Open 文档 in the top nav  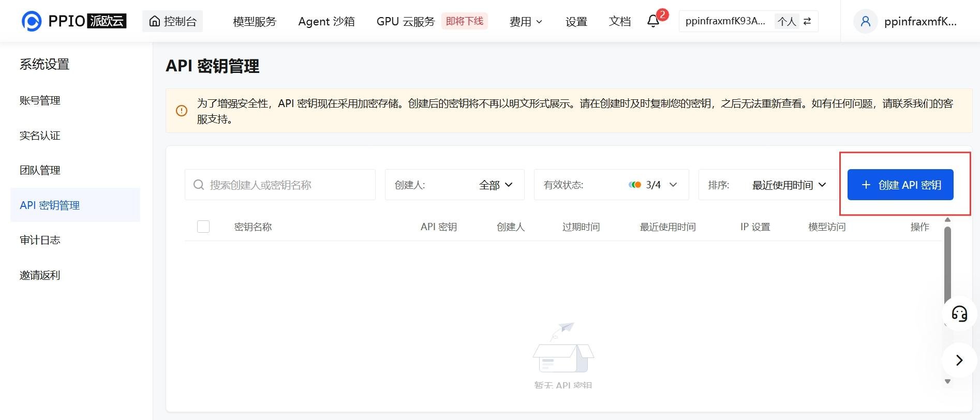click(620, 21)
